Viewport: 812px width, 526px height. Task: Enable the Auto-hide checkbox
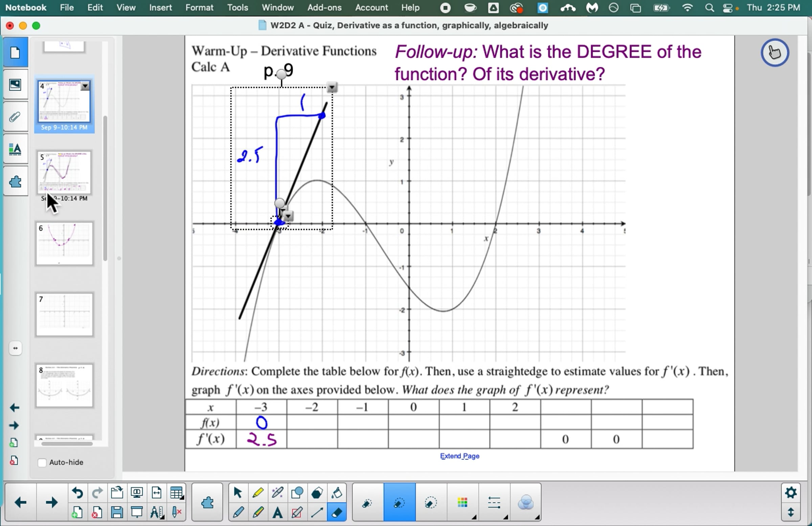point(42,462)
